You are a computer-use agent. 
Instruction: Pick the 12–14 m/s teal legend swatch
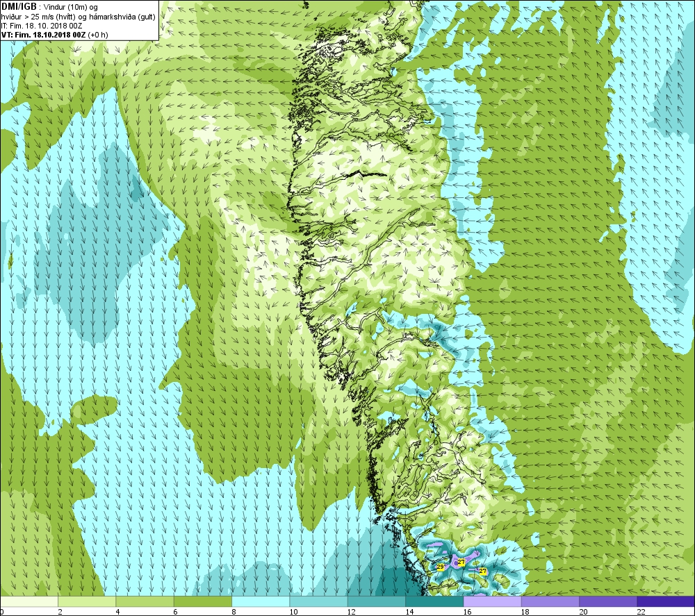[376, 601]
